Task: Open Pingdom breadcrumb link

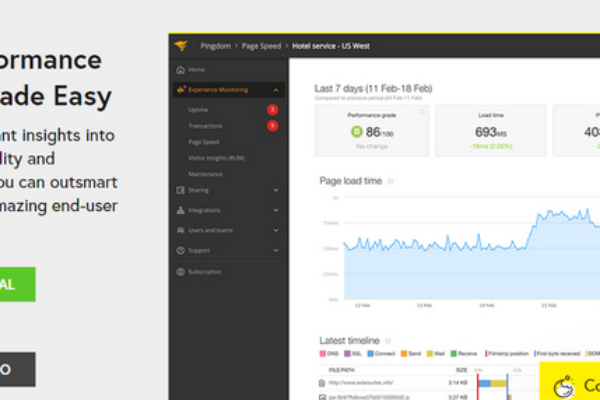Action: [x=215, y=46]
